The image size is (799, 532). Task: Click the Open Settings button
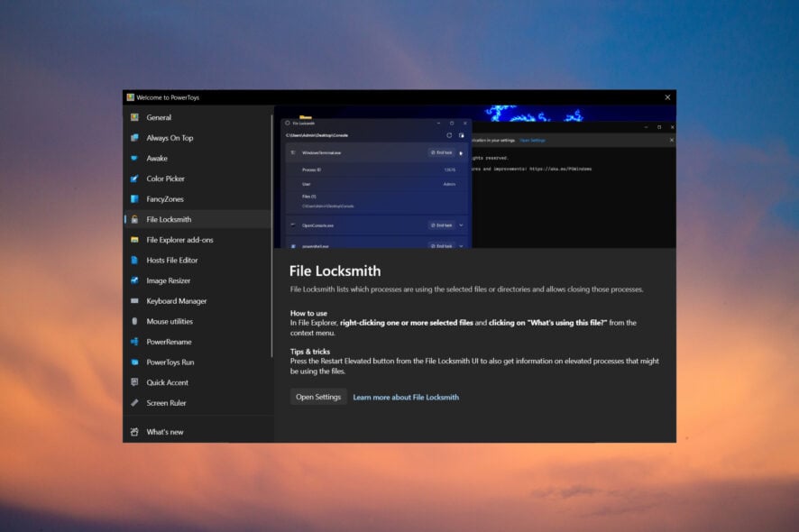318,397
